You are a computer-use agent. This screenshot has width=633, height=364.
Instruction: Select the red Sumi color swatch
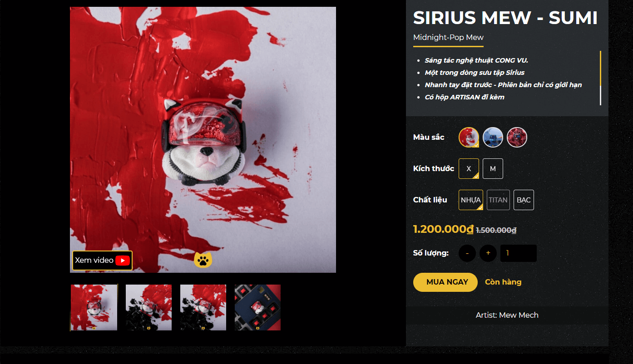point(469,137)
